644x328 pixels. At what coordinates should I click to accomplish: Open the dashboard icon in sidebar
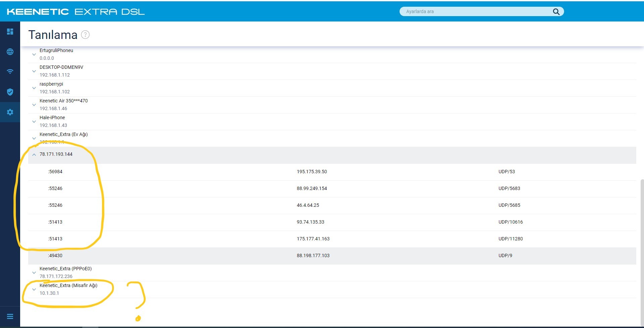click(x=10, y=32)
